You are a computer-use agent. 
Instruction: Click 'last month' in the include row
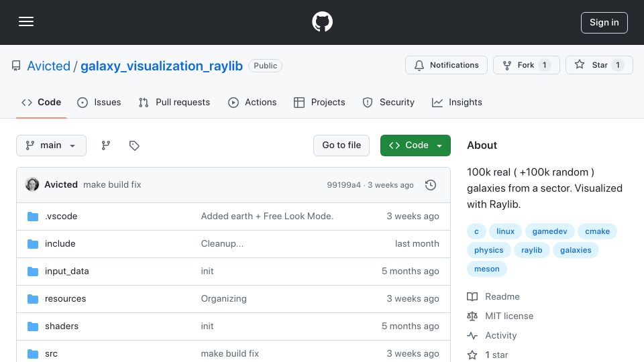click(417, 244)
